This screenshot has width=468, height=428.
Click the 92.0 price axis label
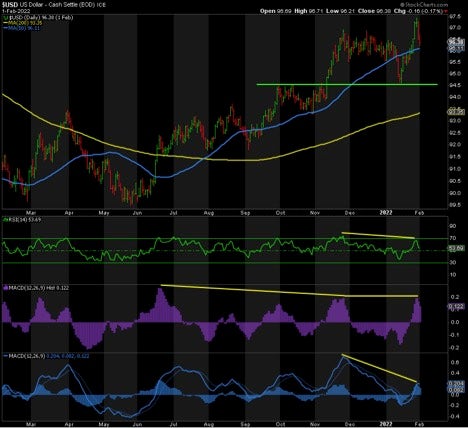[x=454, y=145]
